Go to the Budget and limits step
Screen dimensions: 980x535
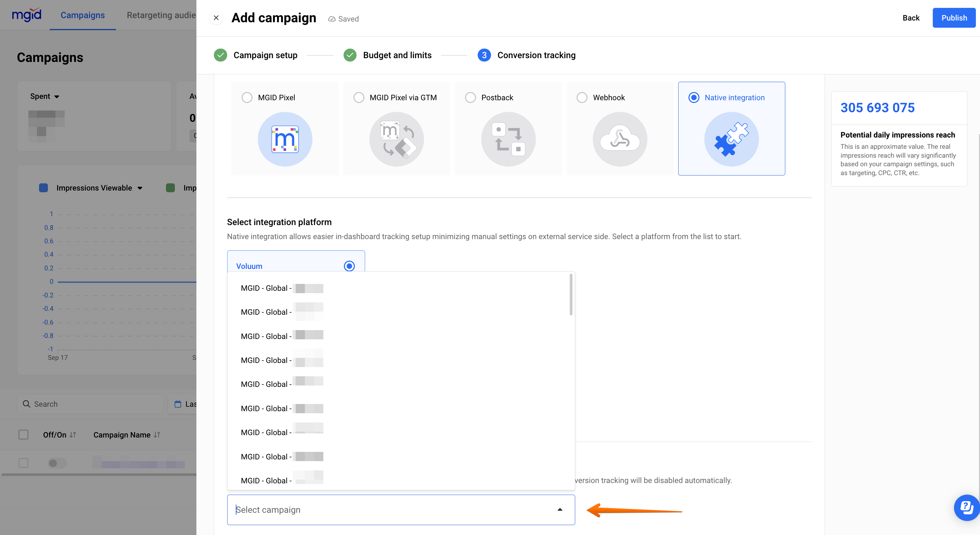point(397,55)
